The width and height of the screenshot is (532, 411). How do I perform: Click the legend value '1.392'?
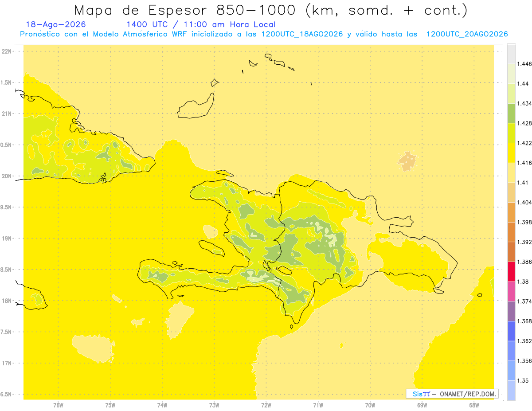(x=524, y=242)
